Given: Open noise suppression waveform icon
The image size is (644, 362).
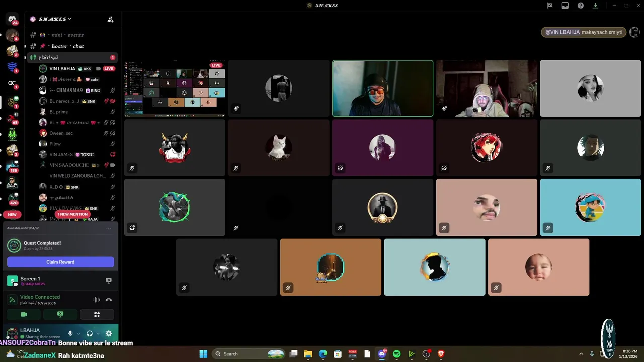Looking at the screenshot, I should click(x=96, y=300).
